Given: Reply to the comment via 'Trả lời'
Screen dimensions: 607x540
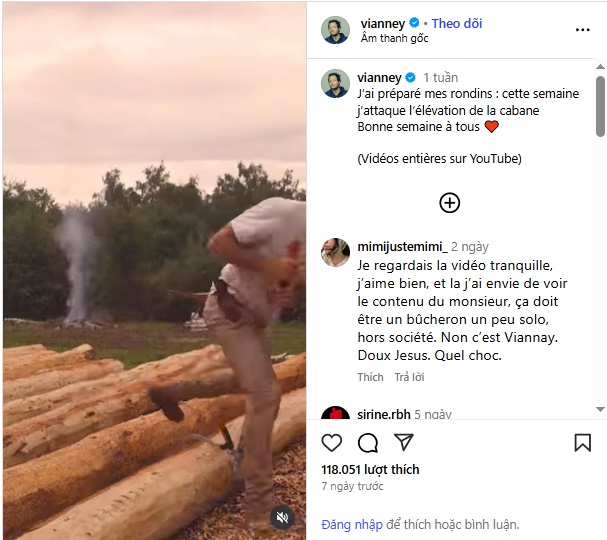Looking at the screenshot, I should tap(409, 377).
